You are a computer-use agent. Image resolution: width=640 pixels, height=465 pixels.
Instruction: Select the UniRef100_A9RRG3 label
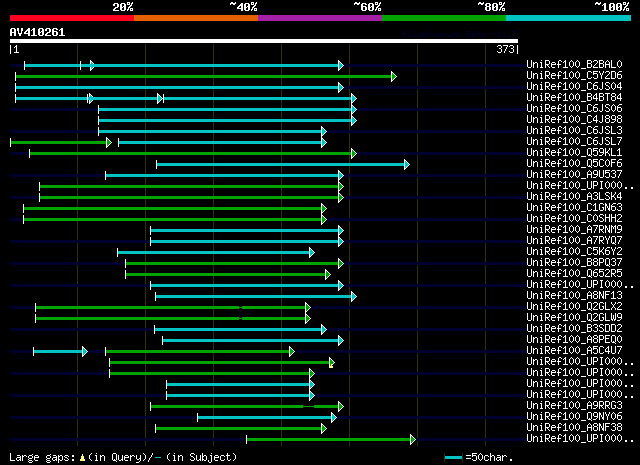tap(574, 406)
